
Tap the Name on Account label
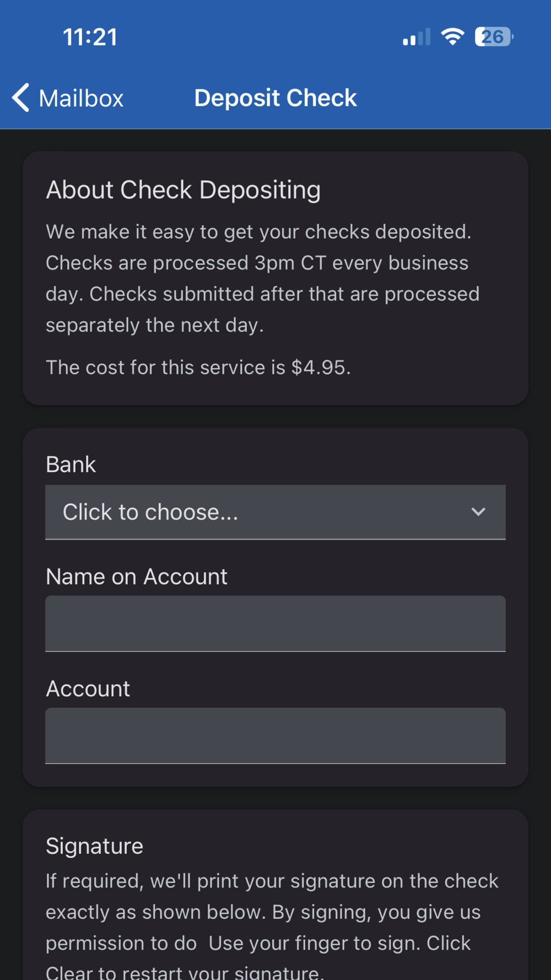137,577
